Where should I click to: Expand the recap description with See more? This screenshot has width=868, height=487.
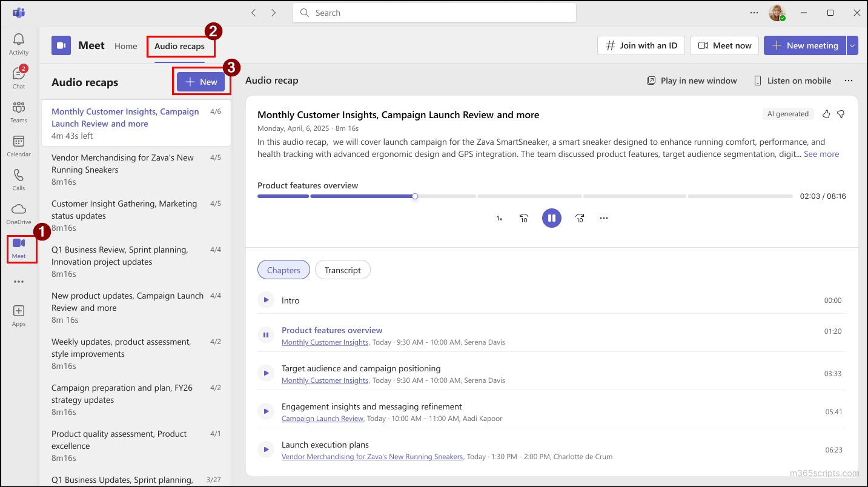pyautogui.click(x=821, y=154)
